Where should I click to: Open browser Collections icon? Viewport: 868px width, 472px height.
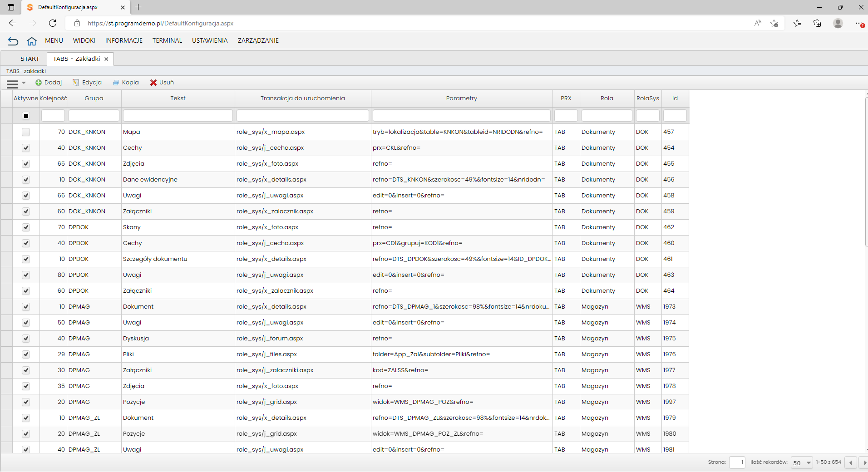coord(817,23)
